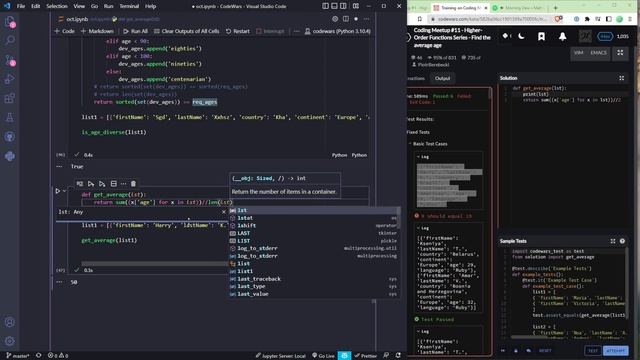The width and height of the screenshot is (640, 360).
Task: Open the Explorer view in the activity bar
Action: 9,22
